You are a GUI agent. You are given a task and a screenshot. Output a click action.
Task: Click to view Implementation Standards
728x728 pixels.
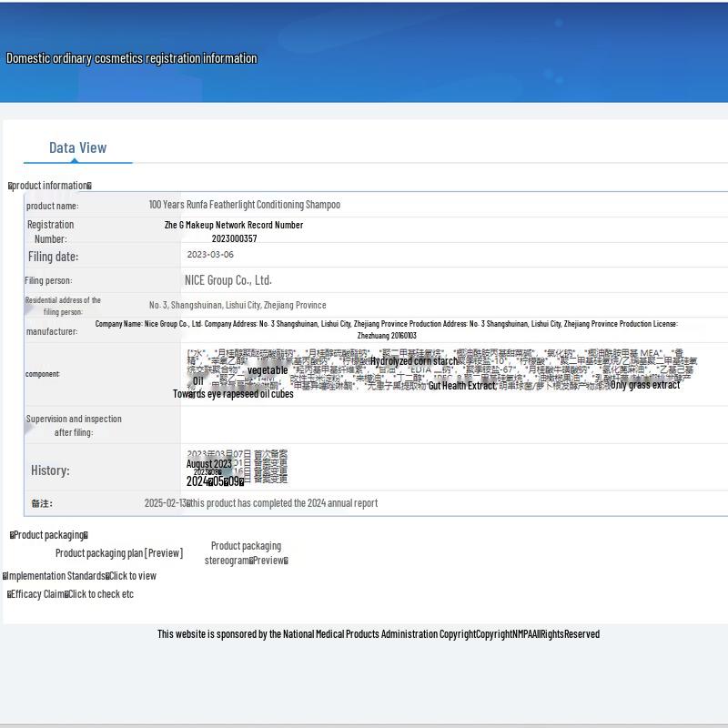132,575
